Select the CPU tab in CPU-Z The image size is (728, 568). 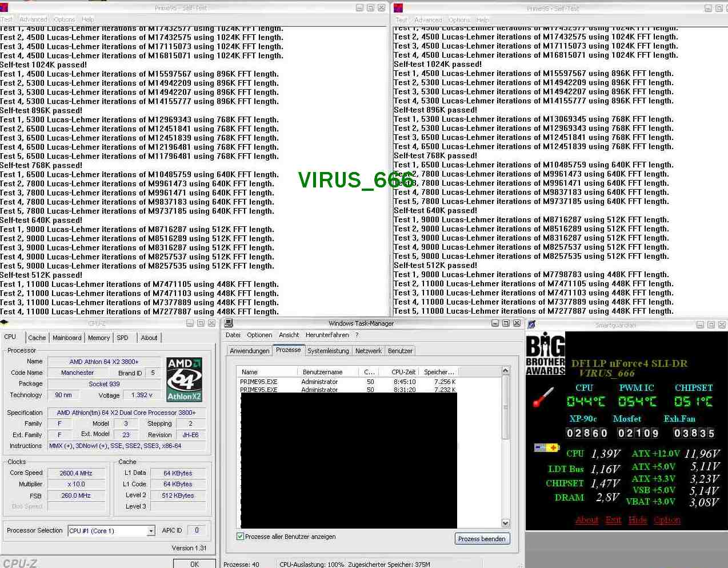coord(10,337)
